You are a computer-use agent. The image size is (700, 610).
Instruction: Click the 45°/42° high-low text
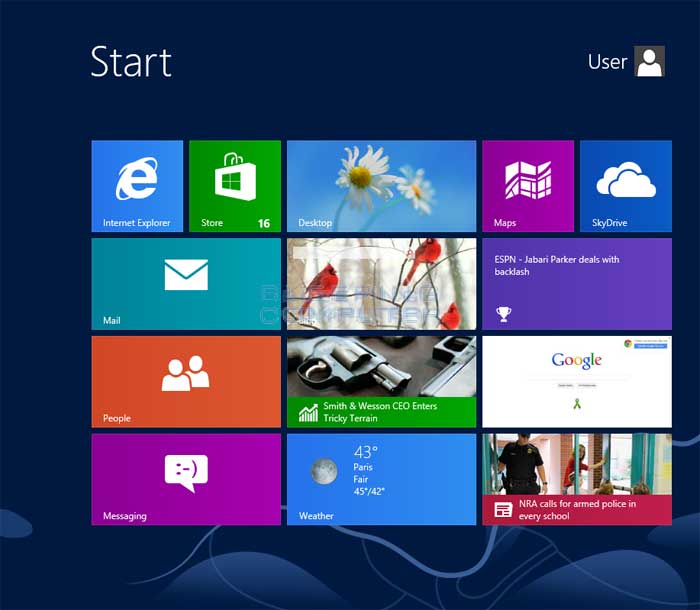tap(369, 491)
